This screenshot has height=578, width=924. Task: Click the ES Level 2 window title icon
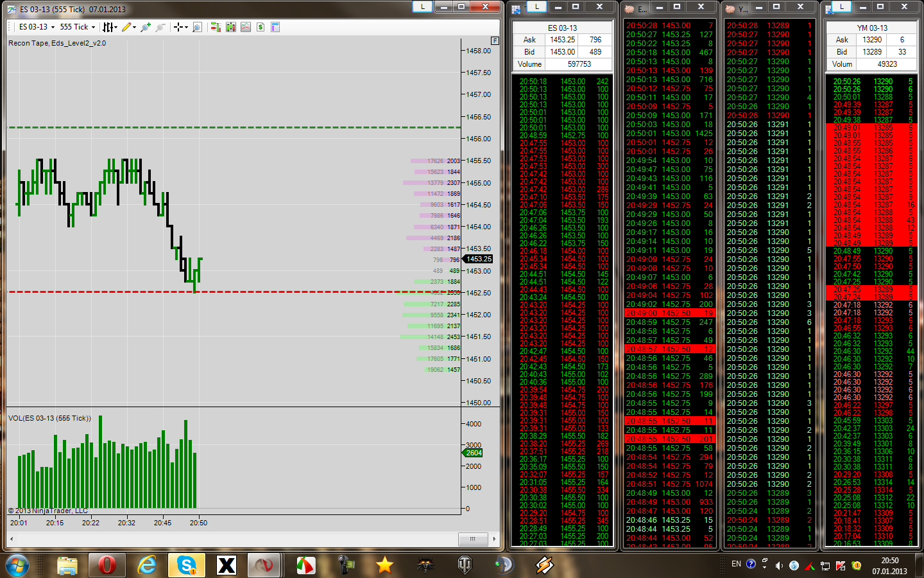coord(517,9)
